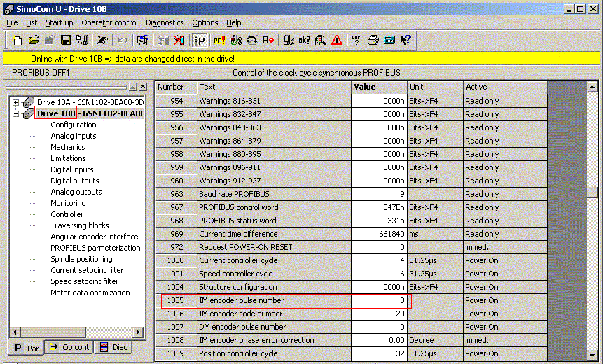
Task: Click the red warning triangle icon
Action: 336,40
